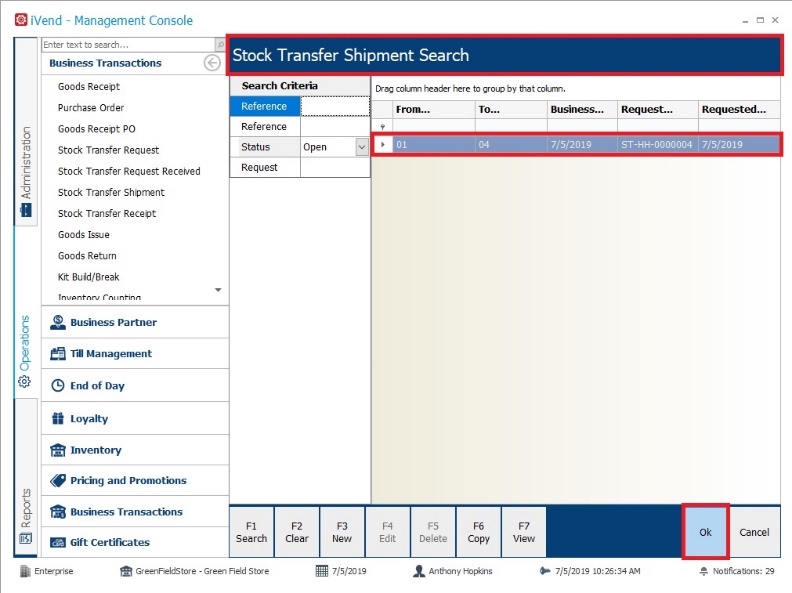Switch to the Operations side tab
Image resolution: width=792 pixels, height=593 pixels.
(x=26, y=312)
